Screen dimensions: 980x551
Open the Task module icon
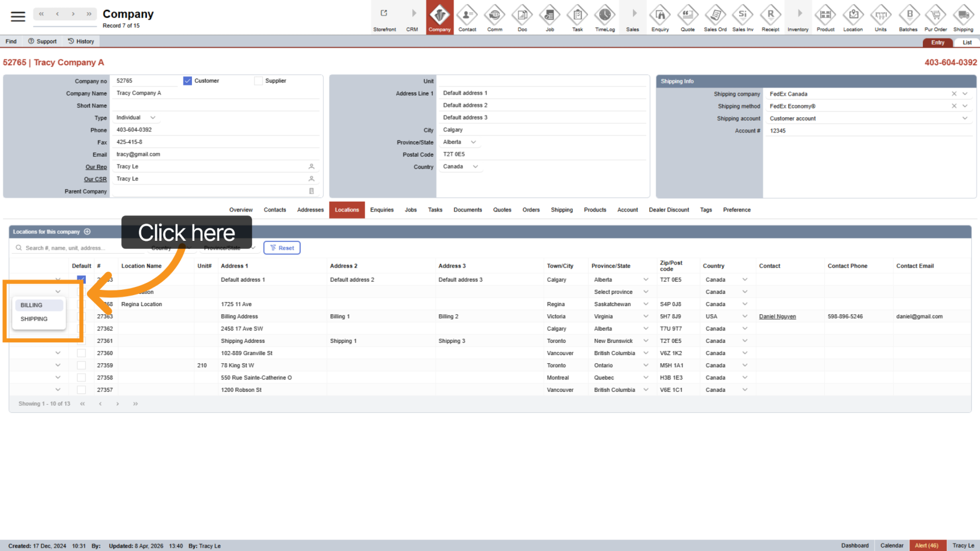tap(577, 17)
